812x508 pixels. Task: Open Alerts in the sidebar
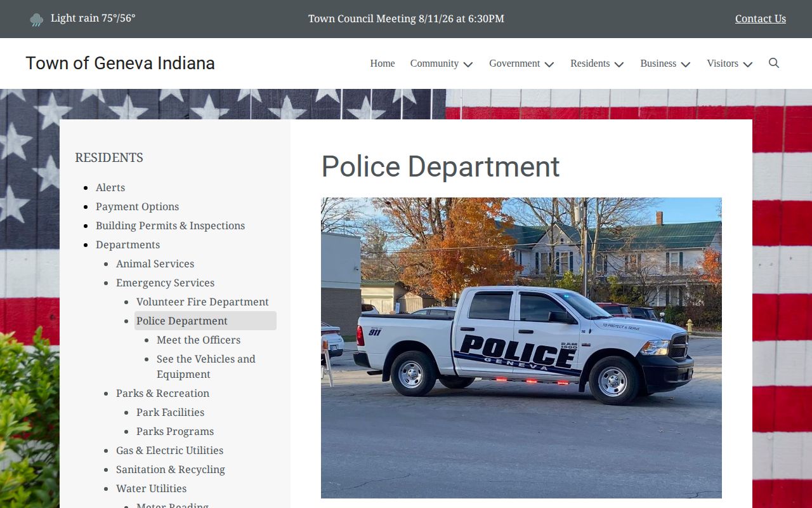coord(110,187)
